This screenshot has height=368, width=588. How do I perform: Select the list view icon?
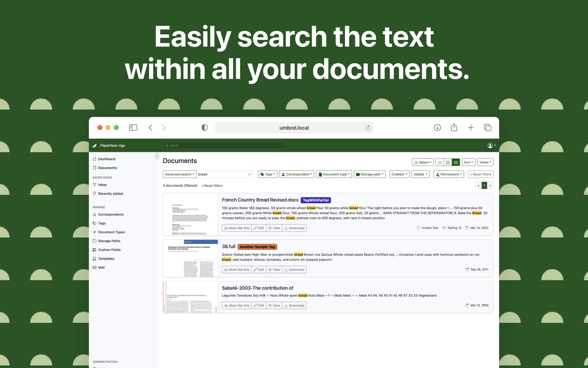[x=440, y=162]
